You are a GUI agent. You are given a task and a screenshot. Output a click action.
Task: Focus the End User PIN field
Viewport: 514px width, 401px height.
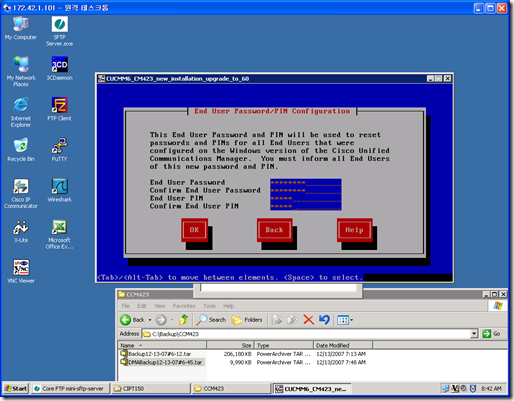point(306,198)
